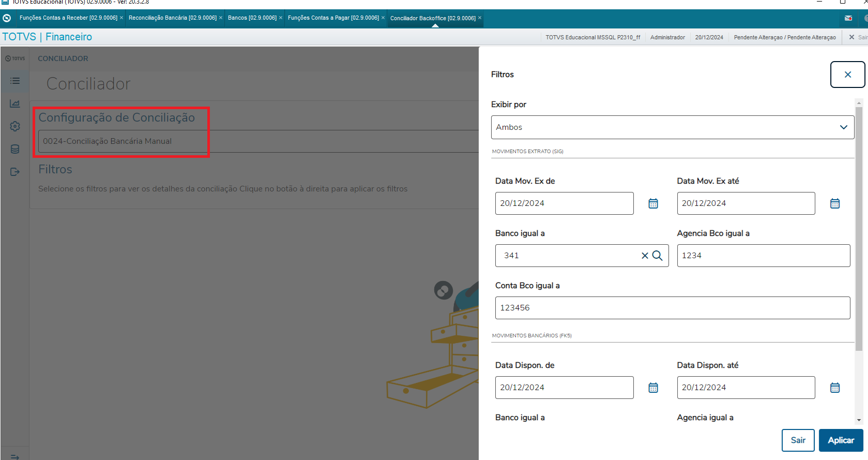Open the chart dashboard icon in sidebar

[15, 103]
